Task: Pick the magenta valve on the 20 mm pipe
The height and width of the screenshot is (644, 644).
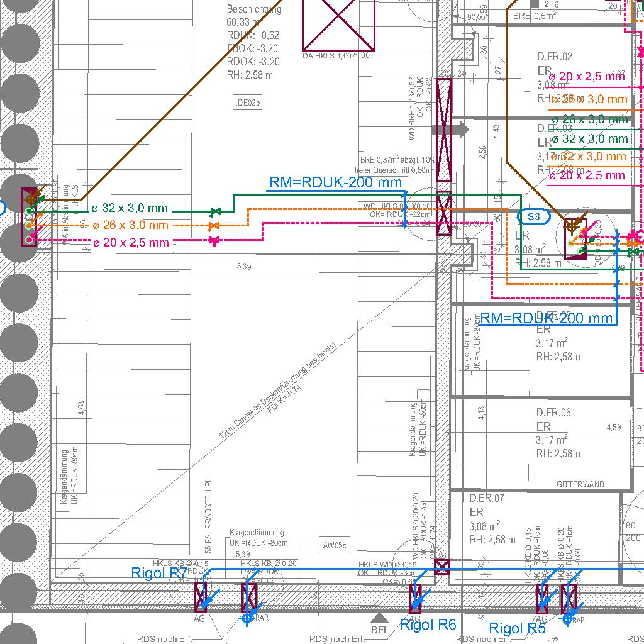Action: (214, 241)
